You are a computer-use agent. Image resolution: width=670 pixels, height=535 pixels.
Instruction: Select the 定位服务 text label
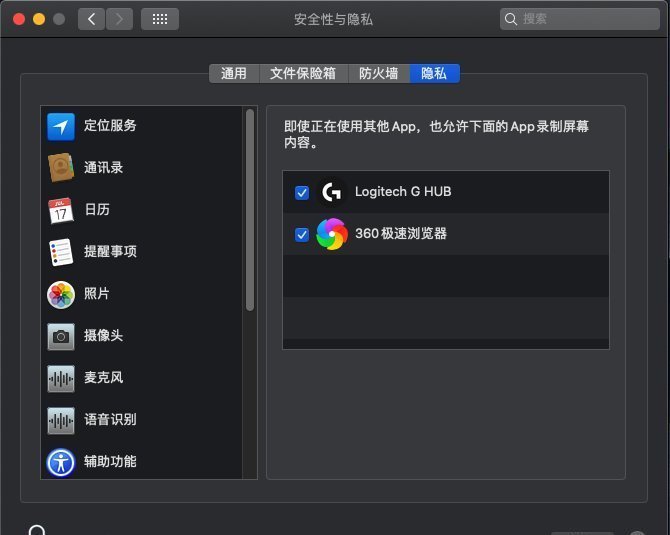coord(110,125)
